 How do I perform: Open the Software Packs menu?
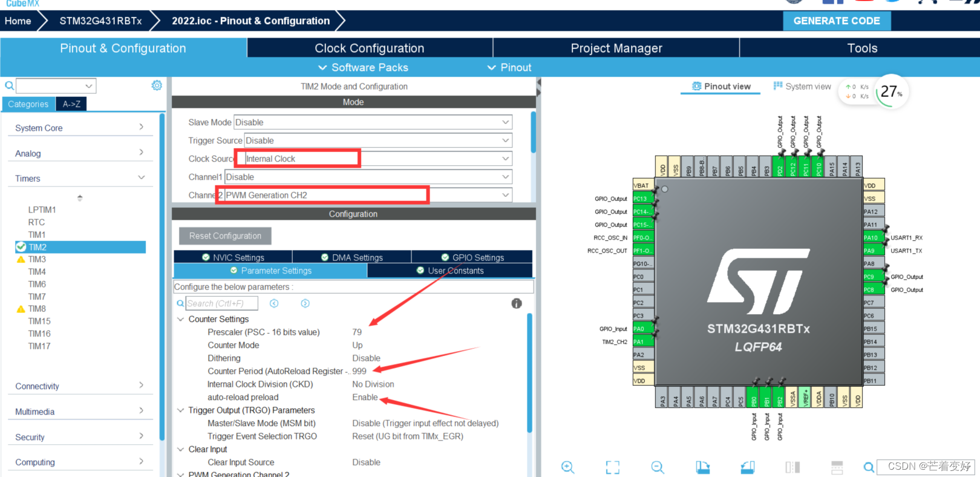[363, 67]
